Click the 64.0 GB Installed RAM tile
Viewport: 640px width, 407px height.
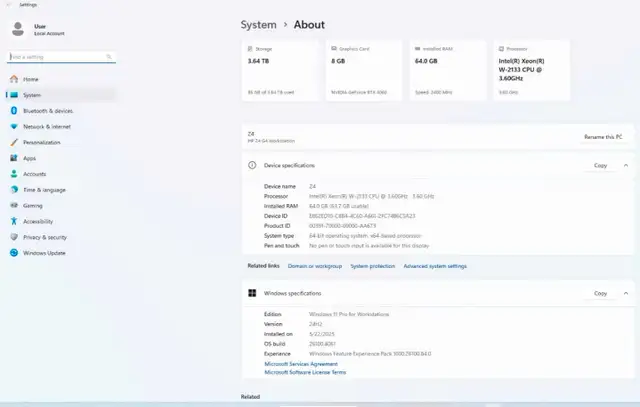tap(448, 70)
